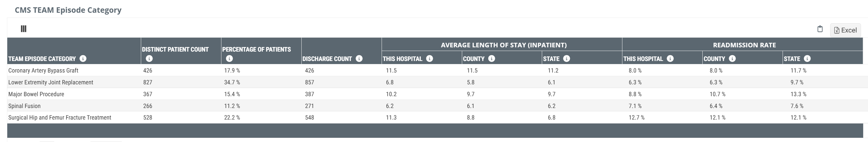
Task: Open info icon beside readmission County
Action: point(732,59)
